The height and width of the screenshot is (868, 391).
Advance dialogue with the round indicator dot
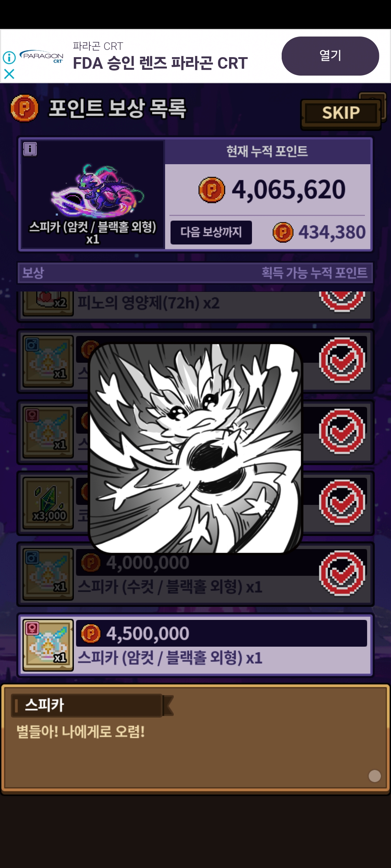click(374, 776)
